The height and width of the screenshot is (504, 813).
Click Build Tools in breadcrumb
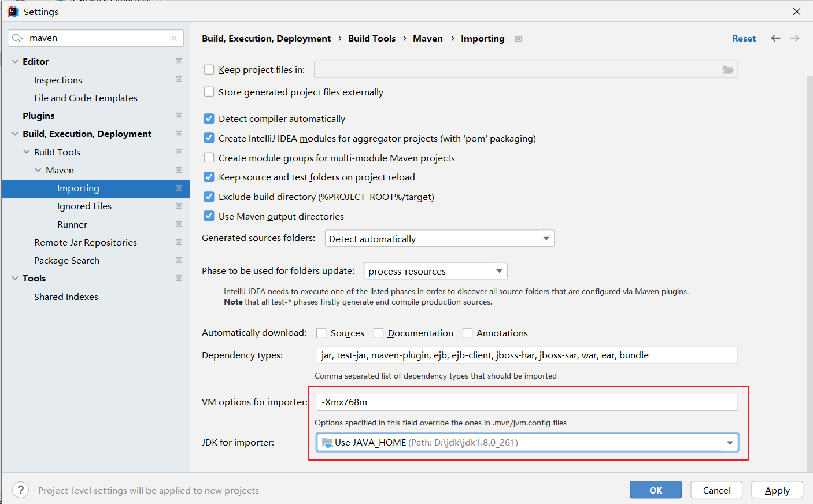(x=372, y=38)
